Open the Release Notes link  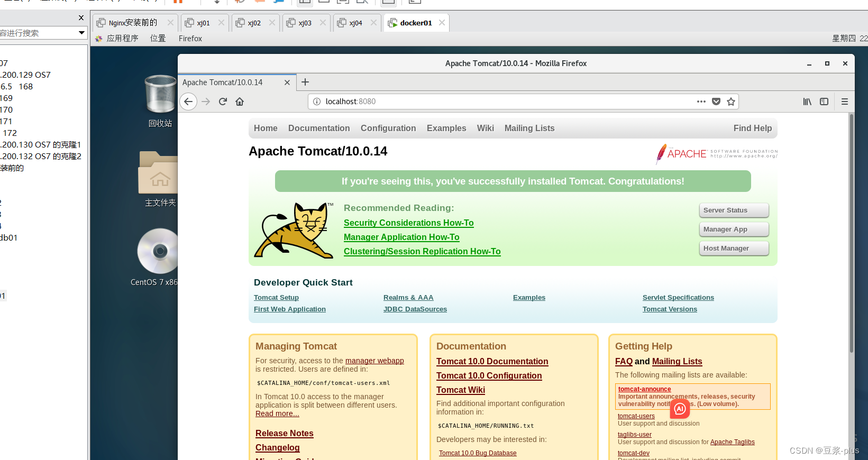pyautogui.click(x=285, y=434)
